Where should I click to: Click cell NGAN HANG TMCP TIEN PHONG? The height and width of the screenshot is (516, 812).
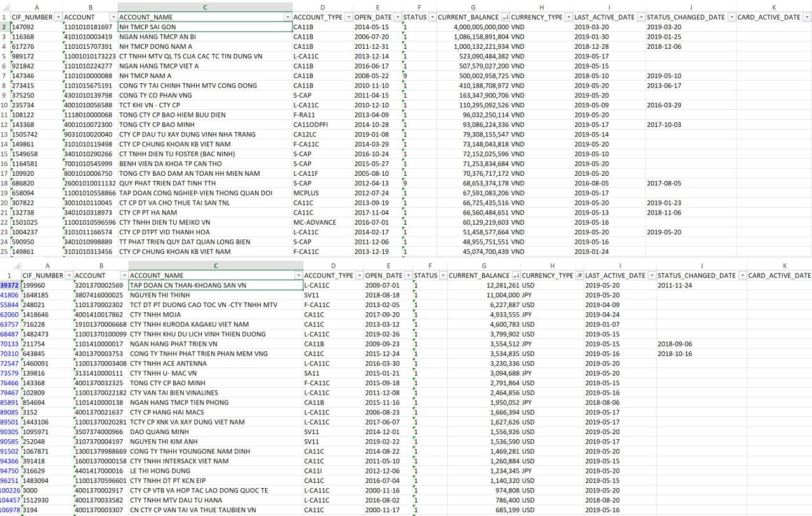tap(216, 402)
